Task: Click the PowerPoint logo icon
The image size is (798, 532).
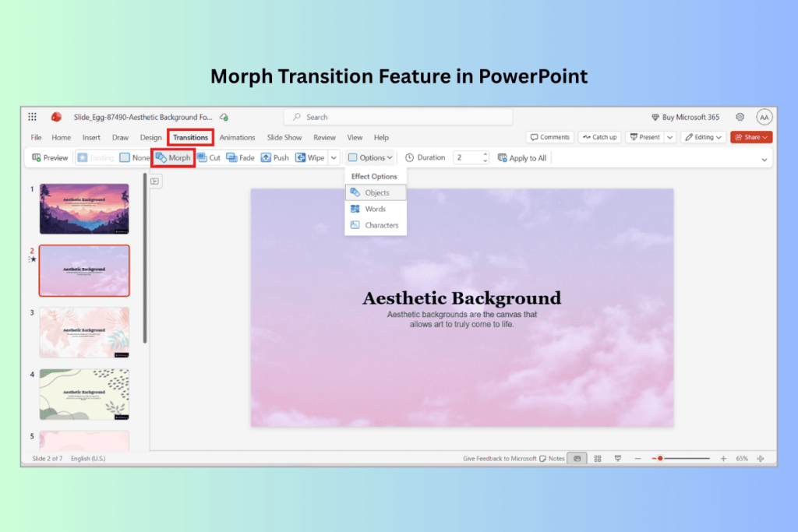Action: [56, 117]
